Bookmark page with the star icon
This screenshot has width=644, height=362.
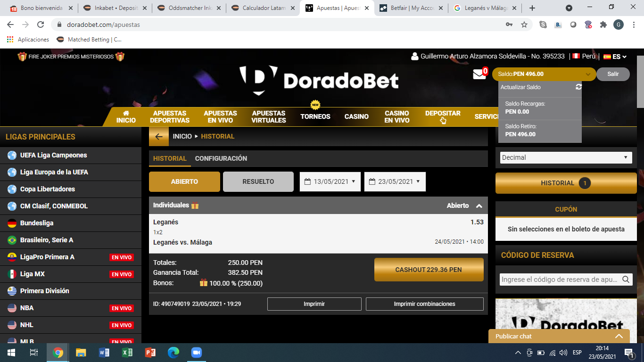pyautogui.click(x=524, y=25)
